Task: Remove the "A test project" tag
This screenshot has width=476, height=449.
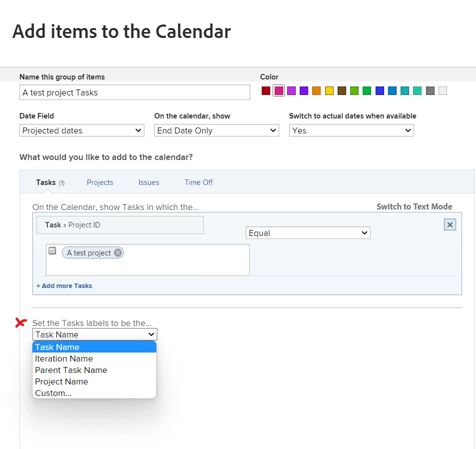Action: coord(118,253)
